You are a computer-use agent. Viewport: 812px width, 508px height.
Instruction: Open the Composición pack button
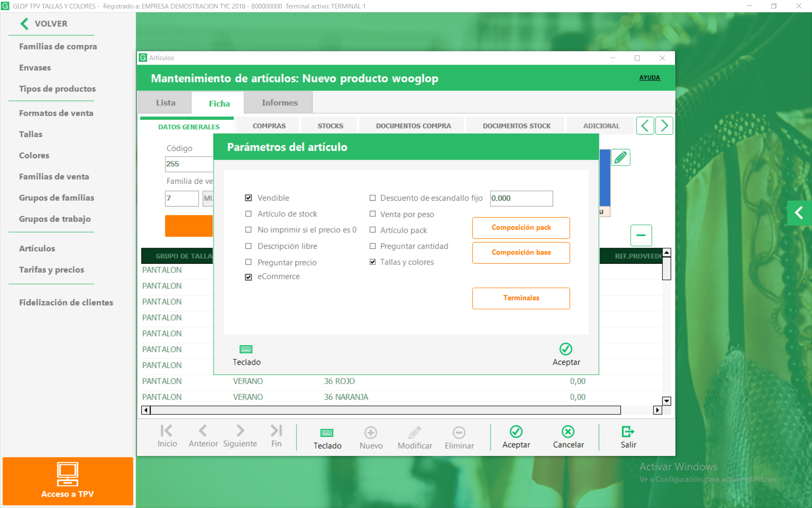pyautogui.click(x=521, y=228)
